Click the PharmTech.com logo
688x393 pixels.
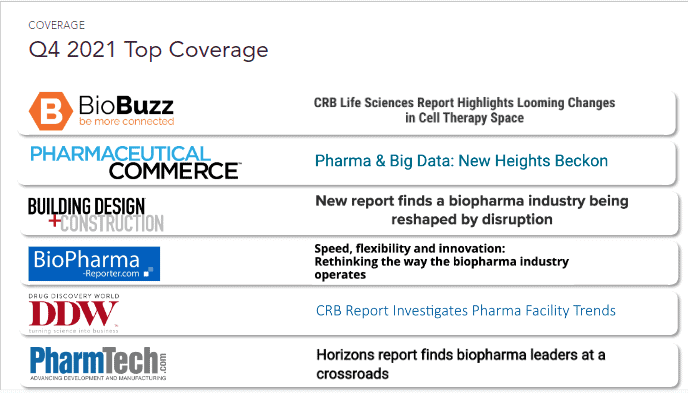pos(98,364)
